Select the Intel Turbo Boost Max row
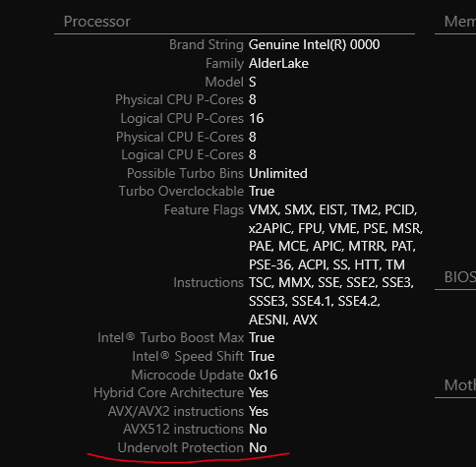This screenshot has width=476, height=467. [186, 337]
